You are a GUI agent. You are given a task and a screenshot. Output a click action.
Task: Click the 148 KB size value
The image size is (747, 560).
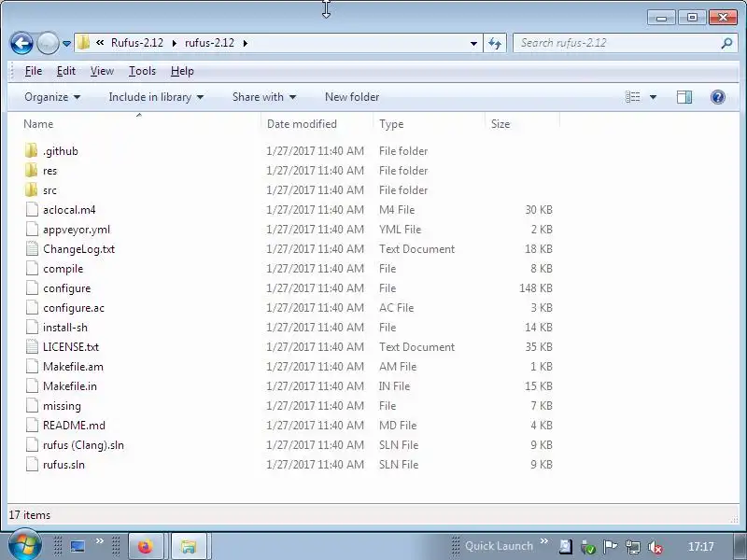pos(536,288)
